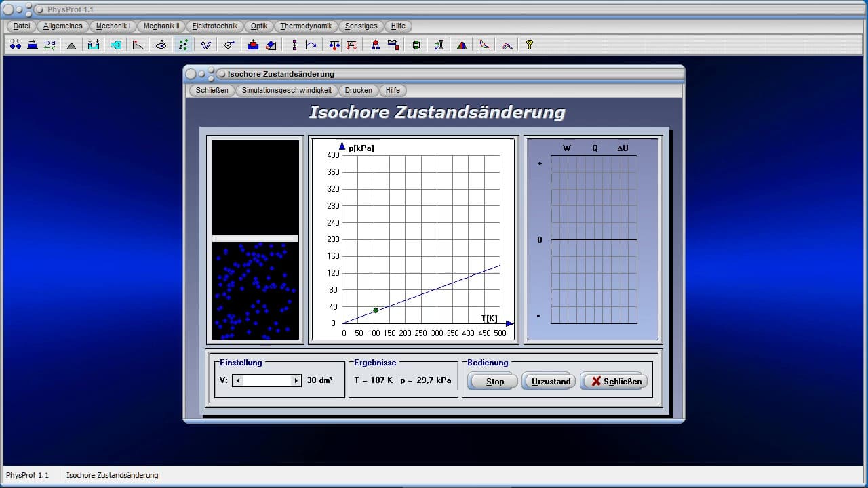Open Hilfe in the Isochore window
This screenshot has height=488, width=868.
[x=393, y=90]
